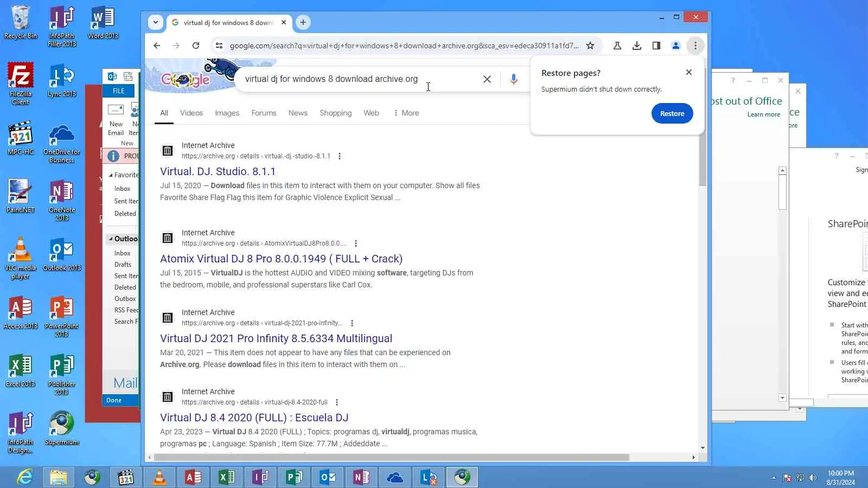
Task: Open a new browser tab
Action: (x=303, y=22)
